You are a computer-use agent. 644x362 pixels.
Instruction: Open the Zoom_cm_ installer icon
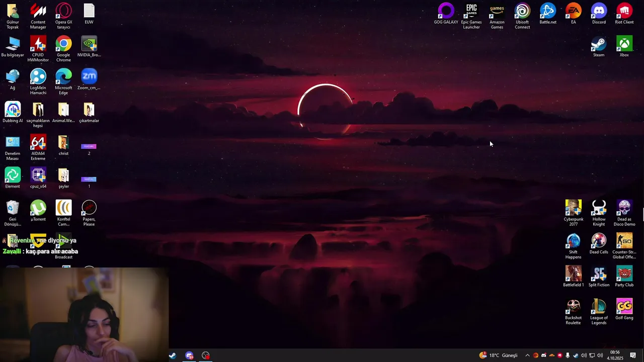(x=89, y=79)
